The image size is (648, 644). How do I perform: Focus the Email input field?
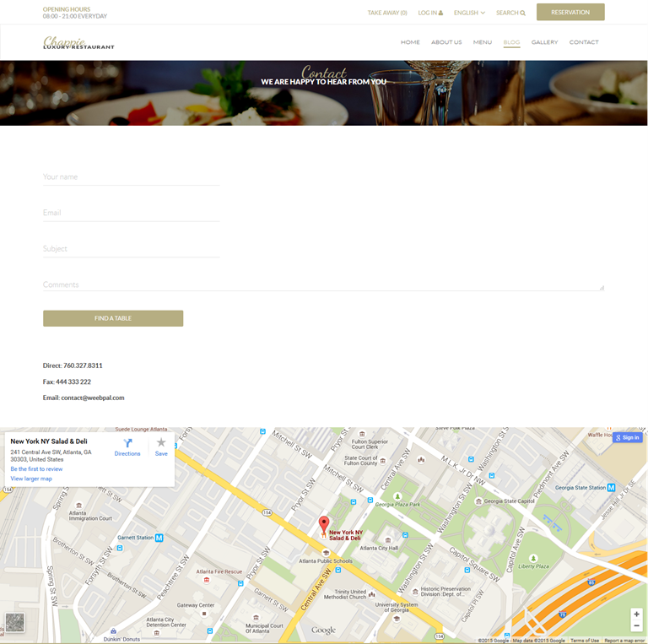coord(132,213)
